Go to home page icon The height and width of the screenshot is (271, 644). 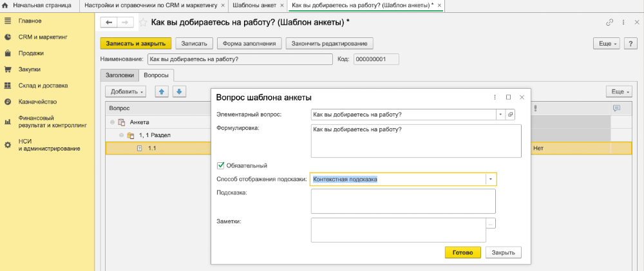point(5,6)
